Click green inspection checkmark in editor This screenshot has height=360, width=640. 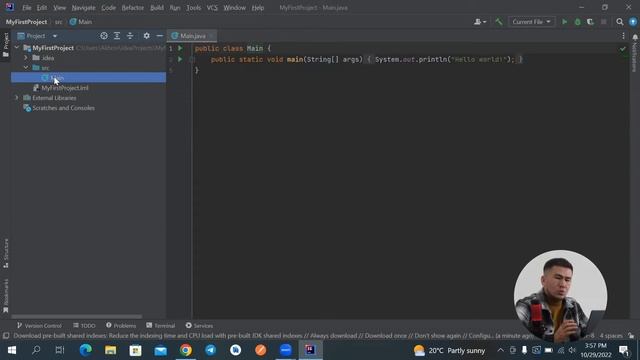coord(622,49)
